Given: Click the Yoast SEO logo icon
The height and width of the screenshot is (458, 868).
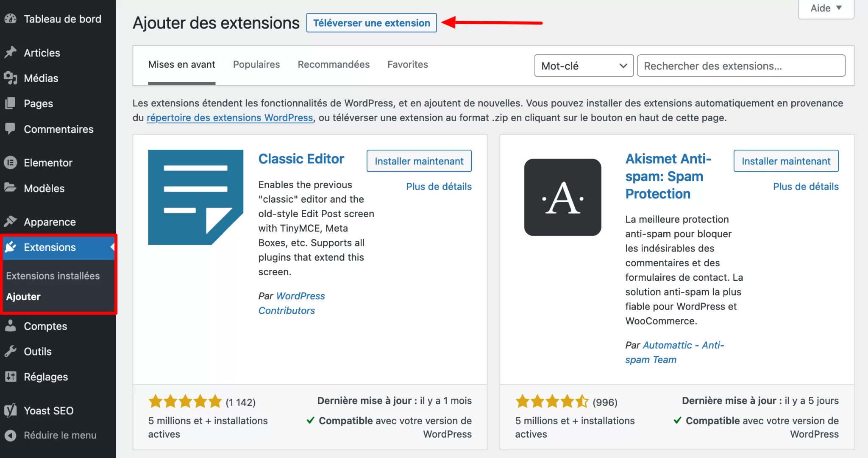Looking at the screenshot, I should pos(11,410).
